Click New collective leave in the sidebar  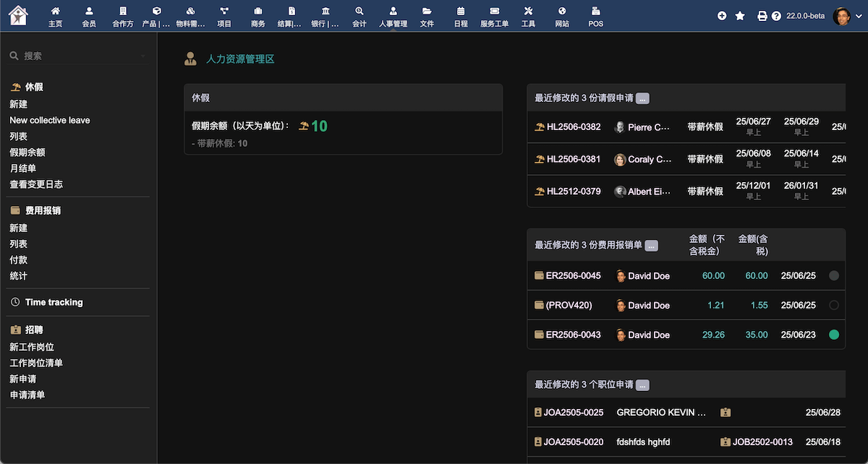pyautogui.click(x=50, y=121)
